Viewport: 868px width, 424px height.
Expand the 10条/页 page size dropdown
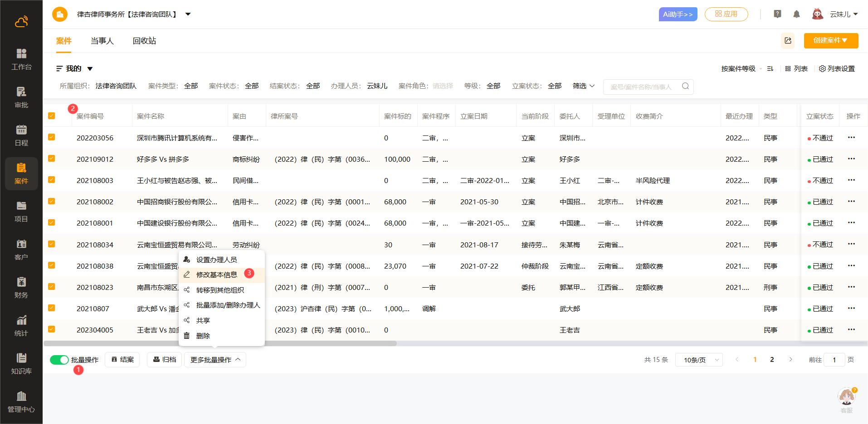698,360
